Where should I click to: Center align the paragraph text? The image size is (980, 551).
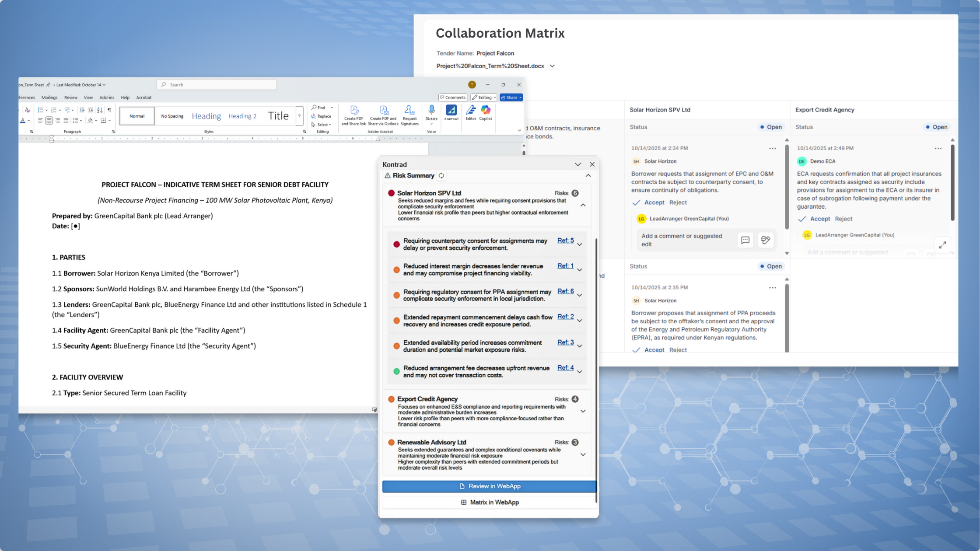coord(49,121)
